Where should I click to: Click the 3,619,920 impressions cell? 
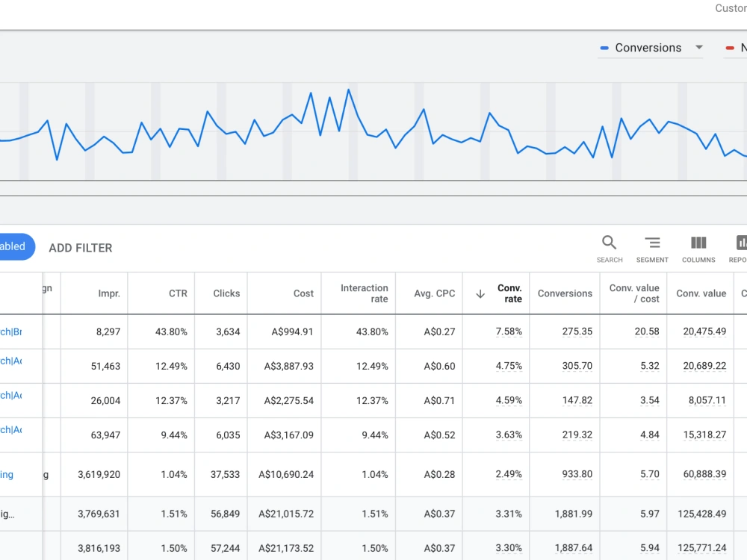tap(99, 474)
